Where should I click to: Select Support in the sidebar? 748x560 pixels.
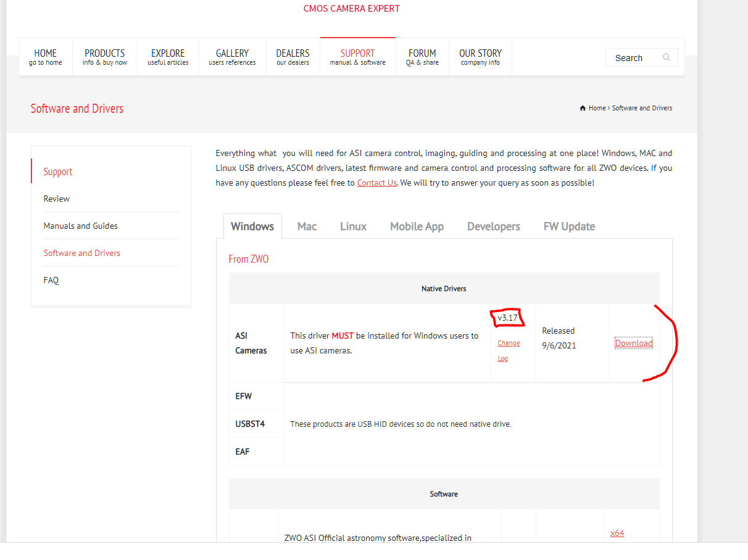click(58, 171)
